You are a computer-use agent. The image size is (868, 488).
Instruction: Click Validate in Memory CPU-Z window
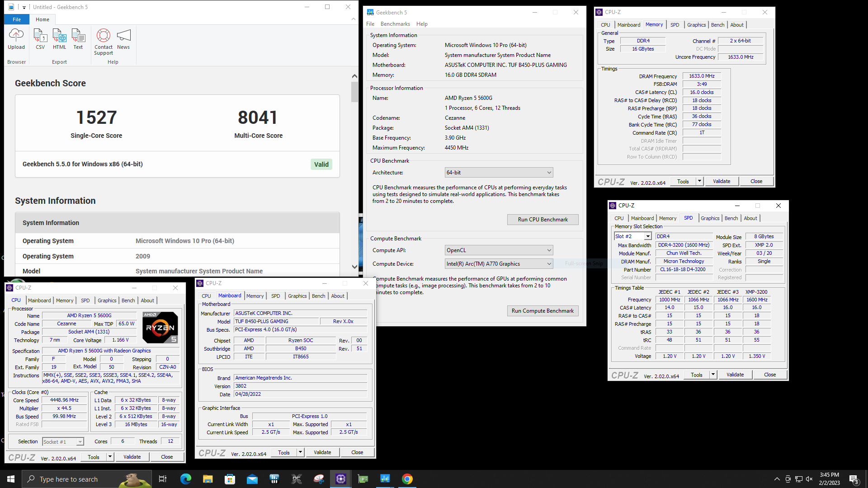tap(722, 181)
